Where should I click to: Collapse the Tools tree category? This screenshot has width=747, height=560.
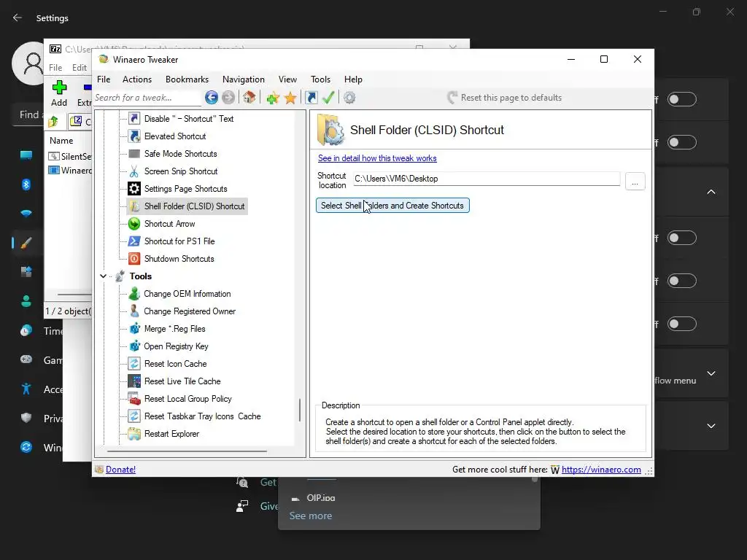(104, 276)
